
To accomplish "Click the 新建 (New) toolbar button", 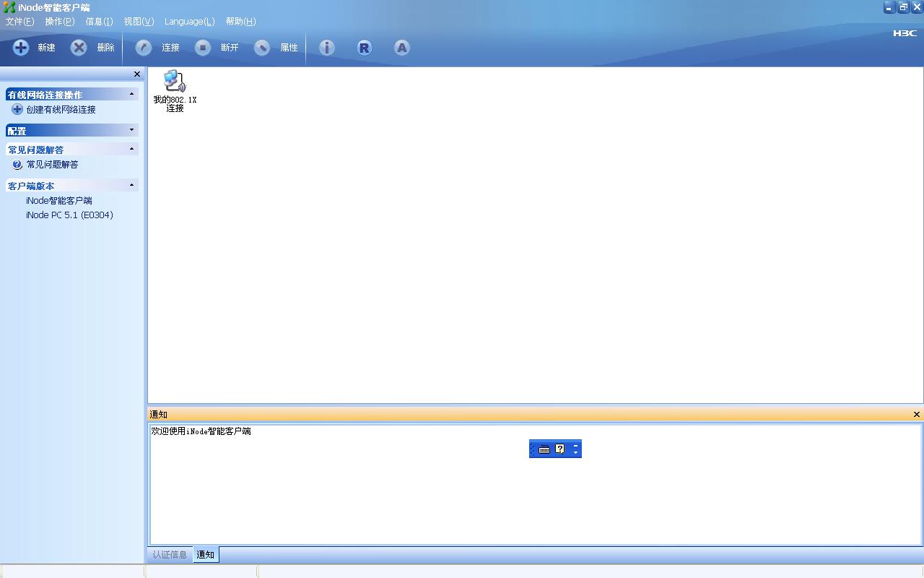I will pos(34,48).
